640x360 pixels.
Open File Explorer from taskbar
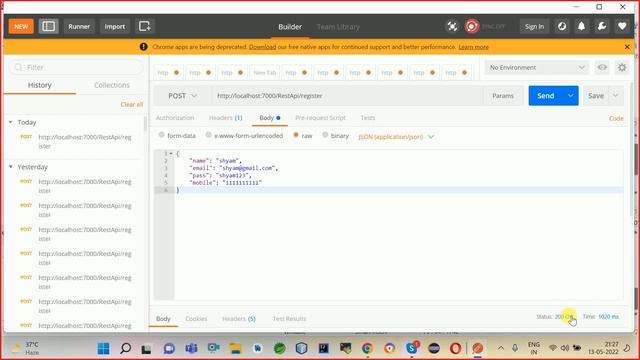pos(236,348)
